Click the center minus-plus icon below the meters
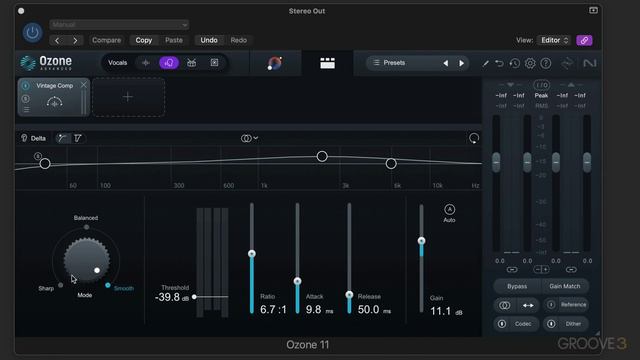 point(541,269)
